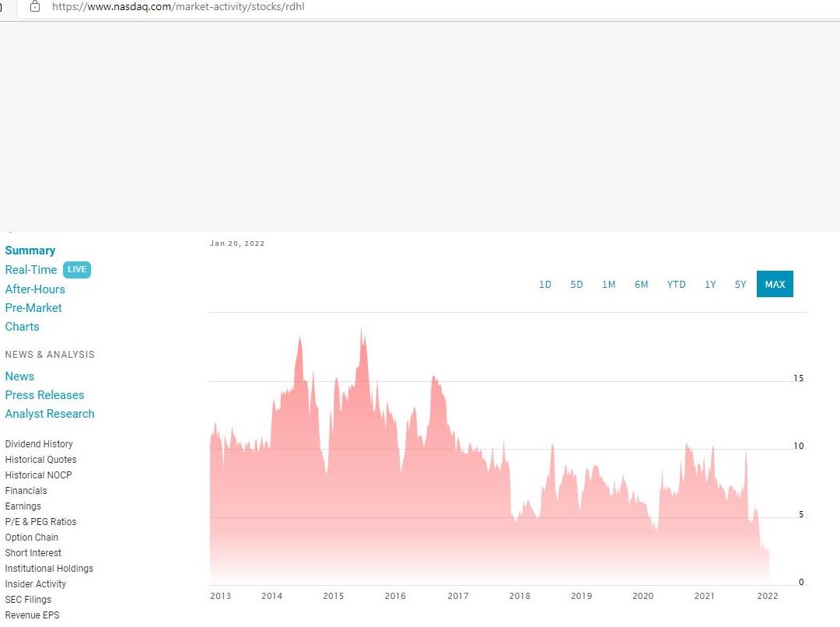The height and width of the screenshot is (627, 840).
Task: Switch chart to the 5D range
Action: [576, 284]
